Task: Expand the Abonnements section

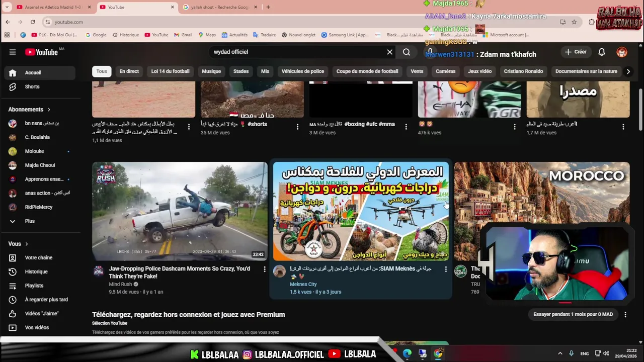Action: [x=29, y=109]
